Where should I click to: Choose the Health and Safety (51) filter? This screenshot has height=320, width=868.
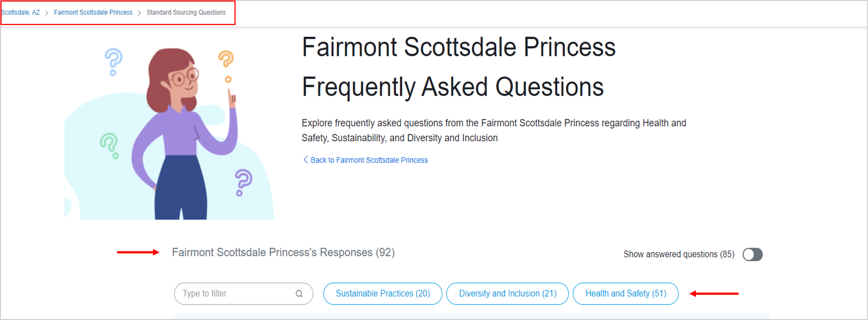(625, 294)
